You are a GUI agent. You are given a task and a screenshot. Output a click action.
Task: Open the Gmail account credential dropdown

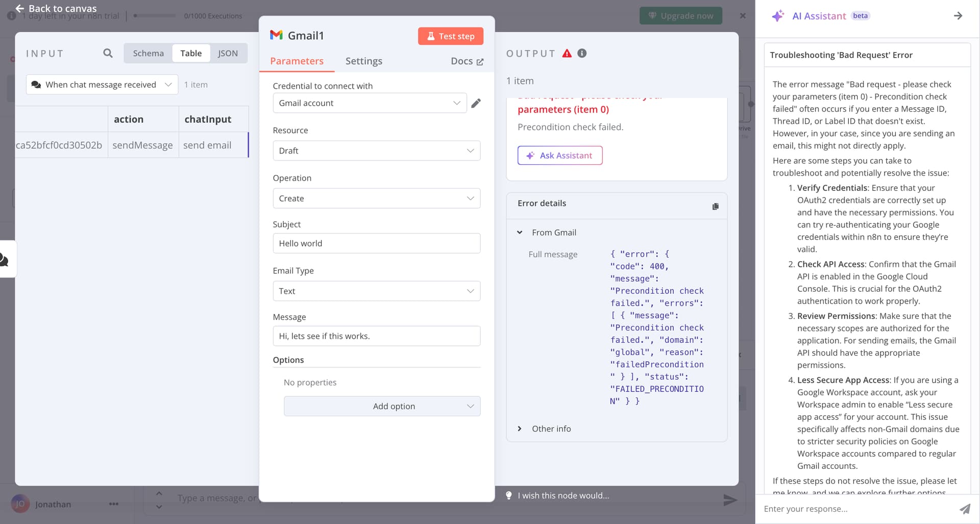(370, 103)
